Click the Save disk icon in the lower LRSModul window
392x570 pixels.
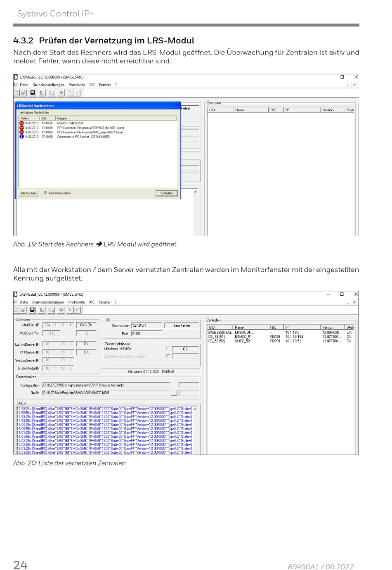33,310
